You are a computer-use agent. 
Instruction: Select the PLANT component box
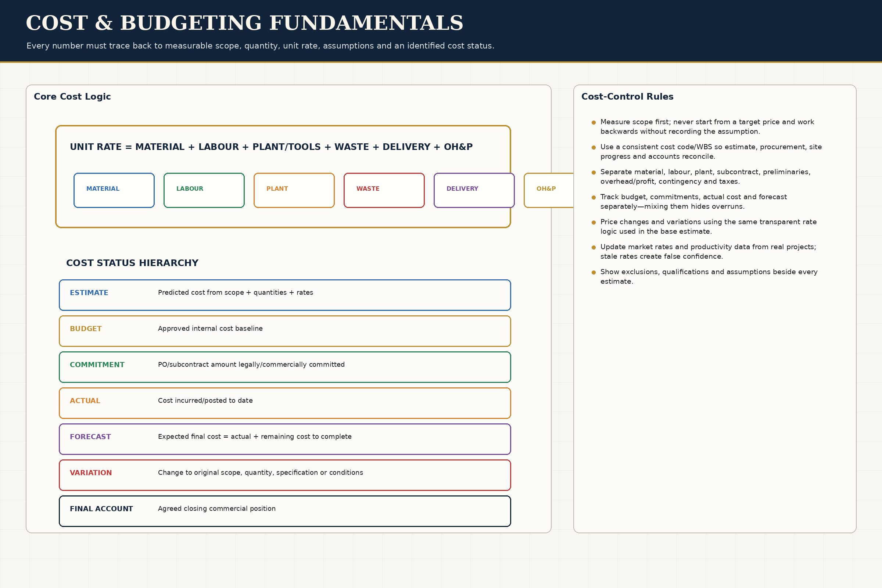tap(294, 190)
